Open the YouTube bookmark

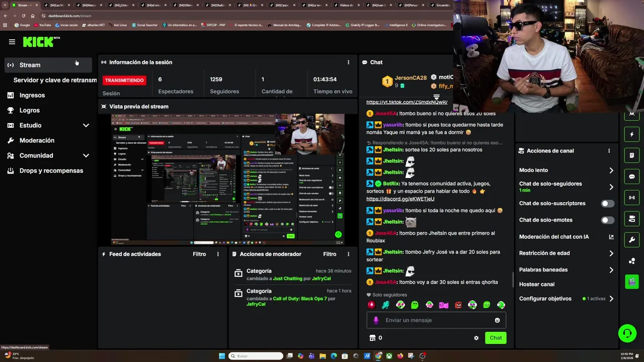pyautogui.click(x=43, y=25)
